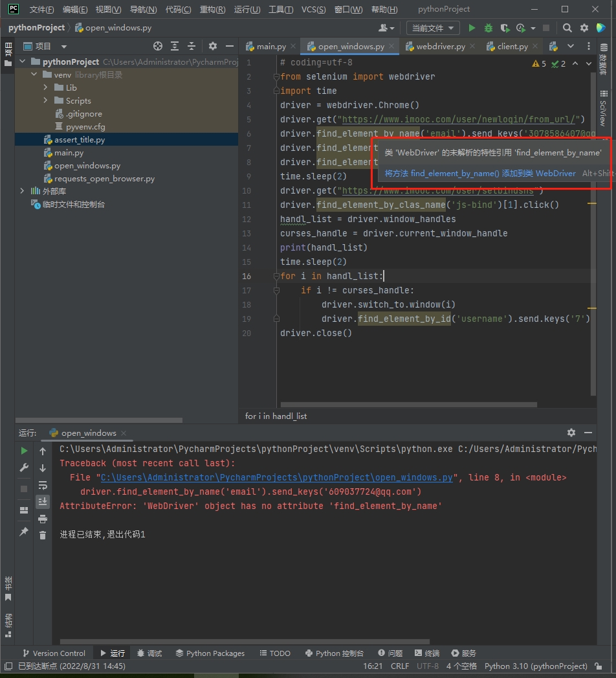The image size is (616, 678).
Task: Run with coverage from the top toolbar
Action: [x=505, y=28]
